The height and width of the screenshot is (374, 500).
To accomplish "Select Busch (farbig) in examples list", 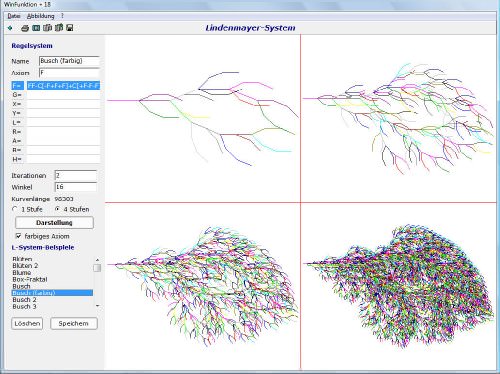I will (52, 293).
